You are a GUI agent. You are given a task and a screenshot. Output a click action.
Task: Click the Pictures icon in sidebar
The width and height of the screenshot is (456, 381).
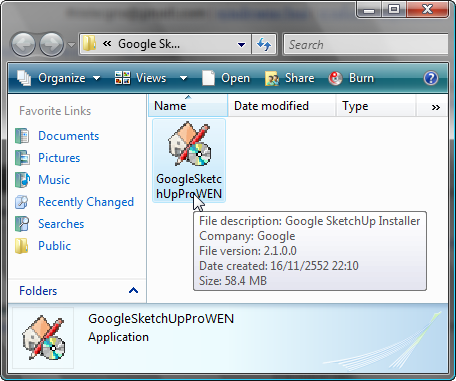(x=22, y=158)
